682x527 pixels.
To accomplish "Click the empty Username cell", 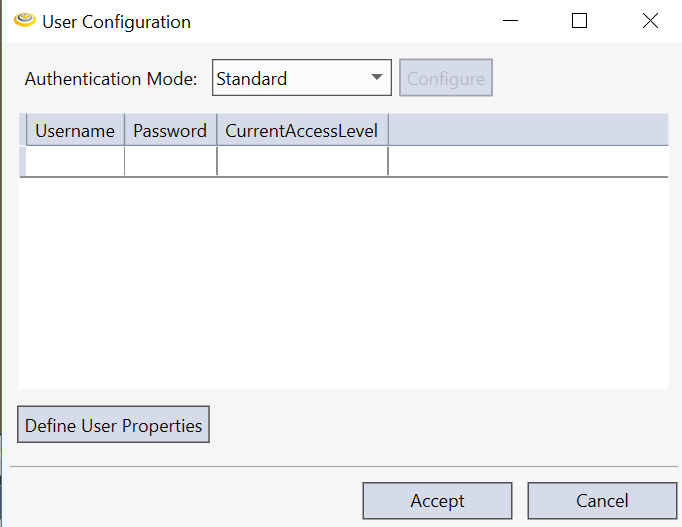I will click(x=75, y=161).
